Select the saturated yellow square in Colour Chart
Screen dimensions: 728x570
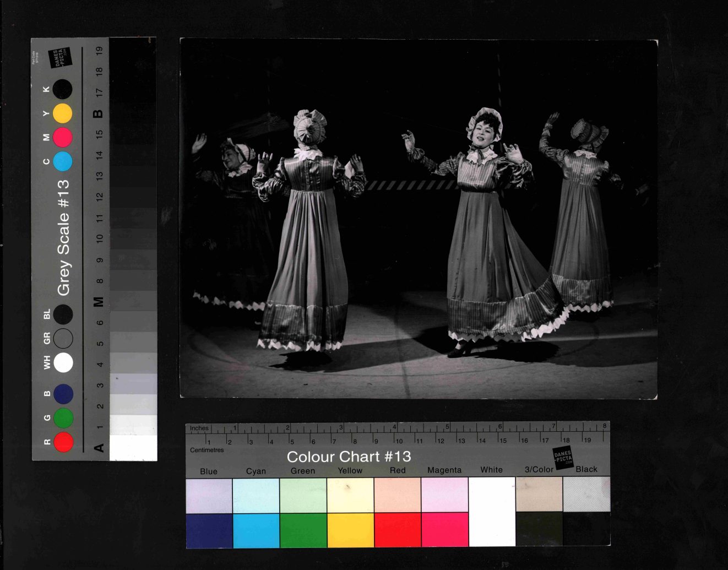click(x=350, y=530)
